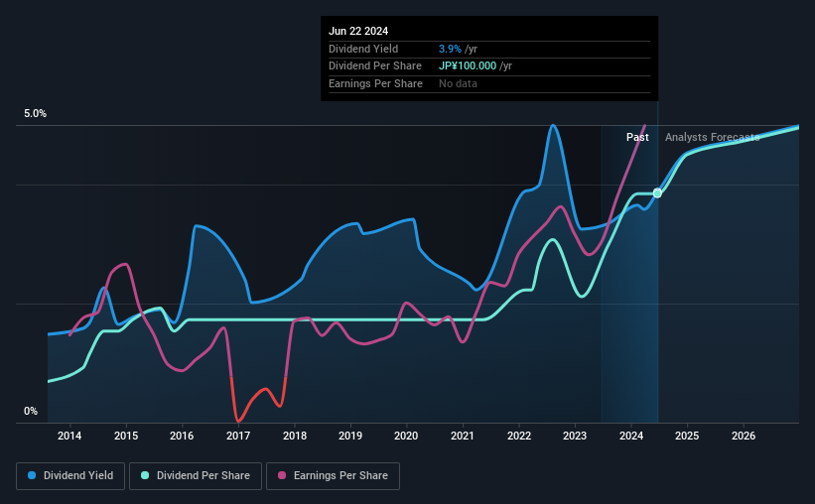Click the 0% y-axis label
Viewport: 815px width, 504px height.
(x=31, y=411)
